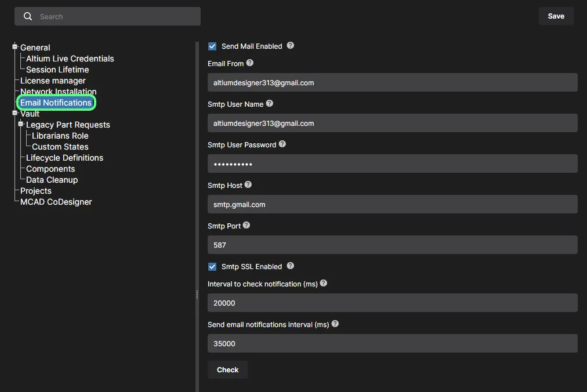
Task: Uncheck the Send Mail Enabled checkbox
Action: (212, 46)
